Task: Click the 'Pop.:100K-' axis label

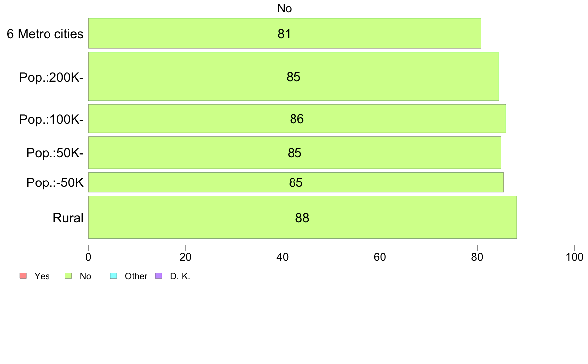Action: click(51, 119)
